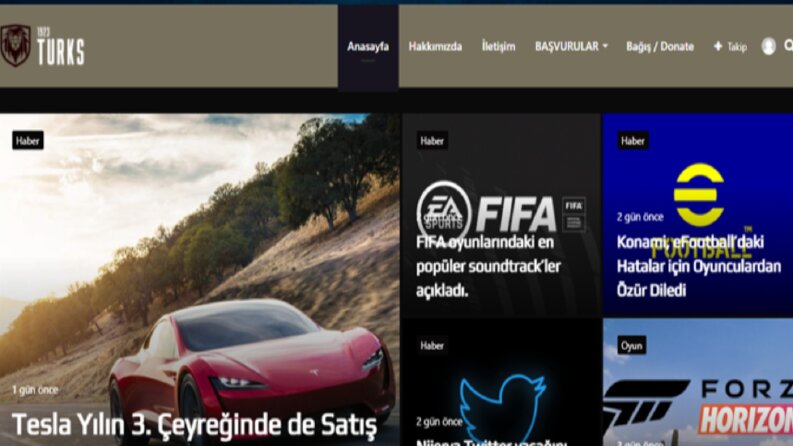This screenshot has height=446, width=793.
Task: Expand the BAŞVURULAR dropdown menu
Action: pyautogui.click(x=571, y=46)
